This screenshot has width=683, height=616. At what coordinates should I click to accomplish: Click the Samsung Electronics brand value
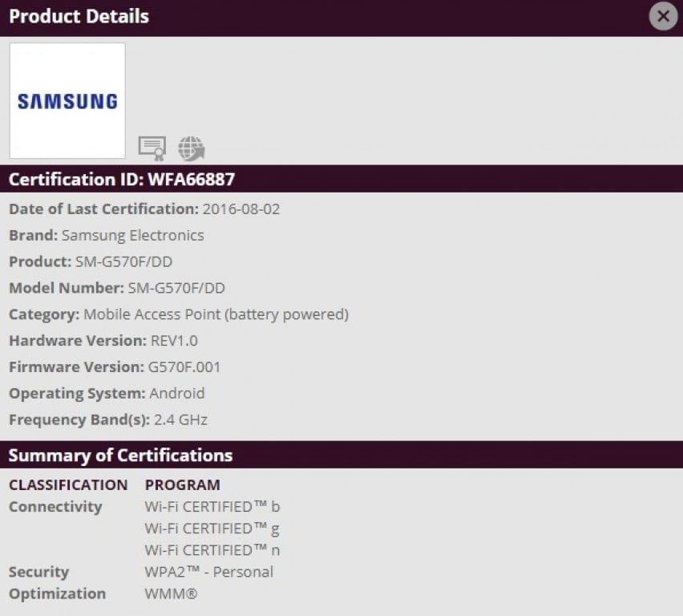coord(133,236)
